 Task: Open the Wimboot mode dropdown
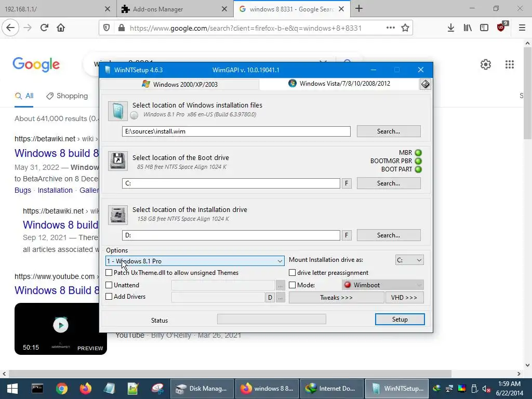click(x=383, y=285)
